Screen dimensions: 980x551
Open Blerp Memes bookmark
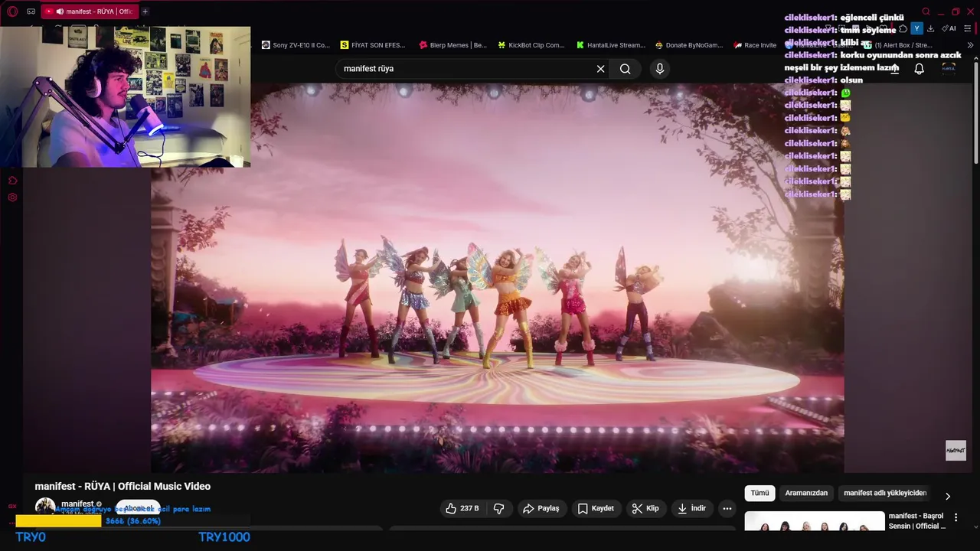(x=452, y=45)
